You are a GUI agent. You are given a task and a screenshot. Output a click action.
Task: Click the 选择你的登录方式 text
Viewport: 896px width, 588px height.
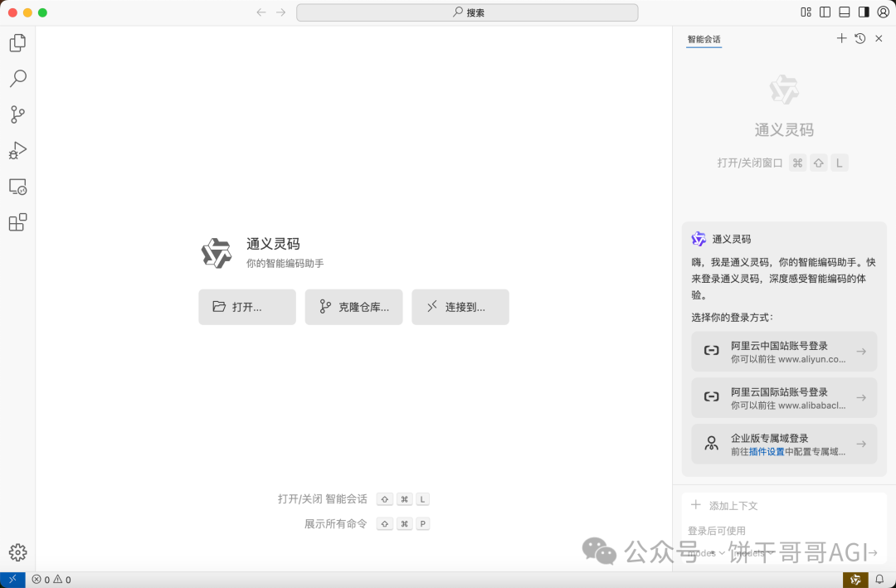pos(732,317)
